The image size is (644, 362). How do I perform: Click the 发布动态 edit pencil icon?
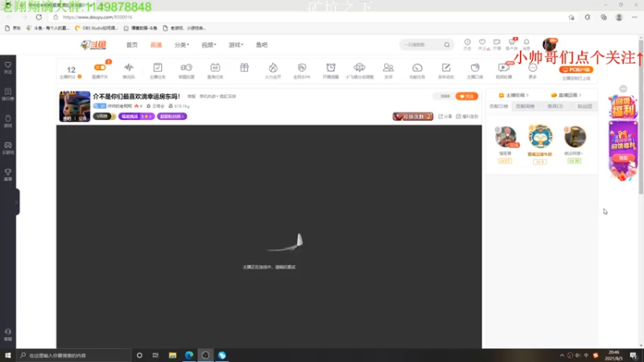446,68
